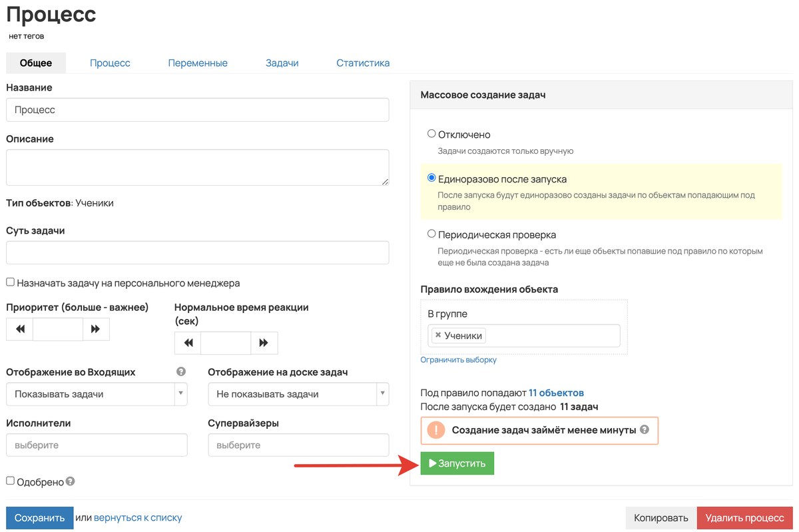Increase normal reaction time with the forward arrows
The height and width of the screenshot is (532, 799).
click(x=264, y=343)
